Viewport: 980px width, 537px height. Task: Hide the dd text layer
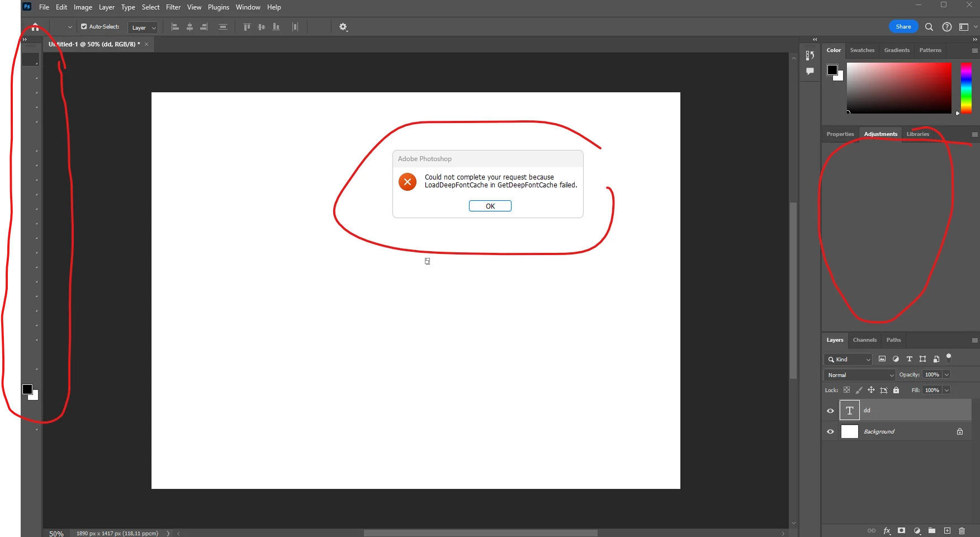tap(830, 411)
